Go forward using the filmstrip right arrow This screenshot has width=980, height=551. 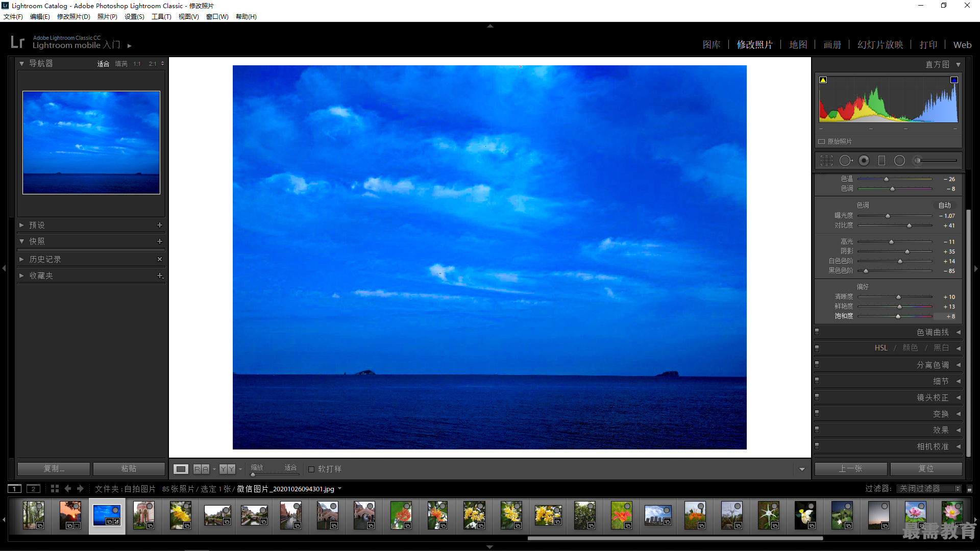pos(80,489)
